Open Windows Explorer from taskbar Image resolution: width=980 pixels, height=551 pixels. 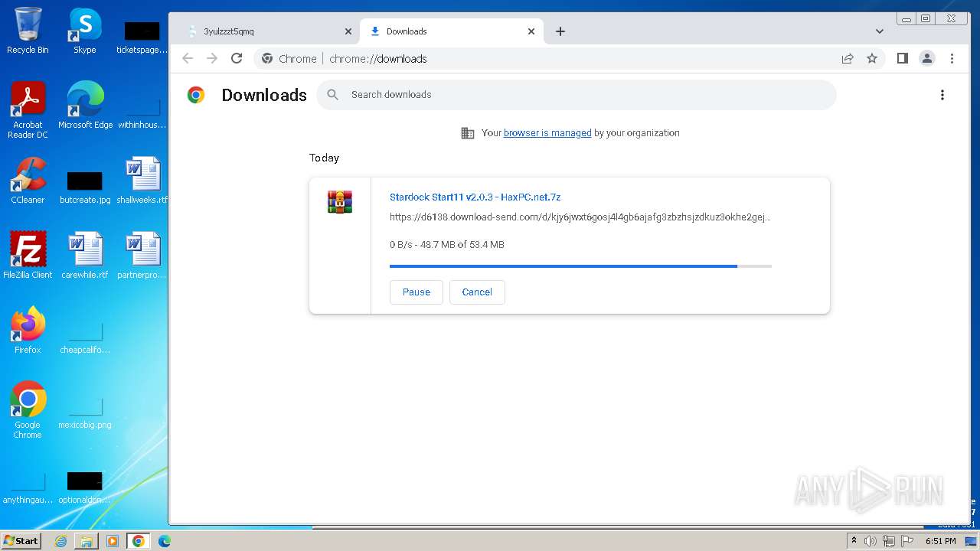point(87,541)
